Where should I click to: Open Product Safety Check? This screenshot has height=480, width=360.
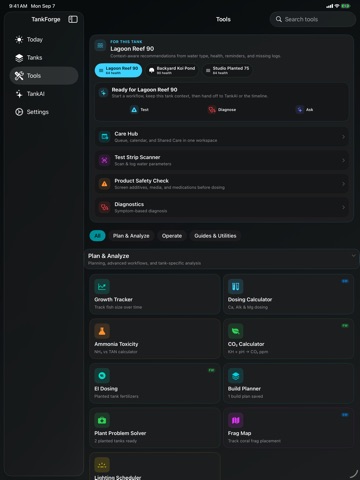point(222,184)
